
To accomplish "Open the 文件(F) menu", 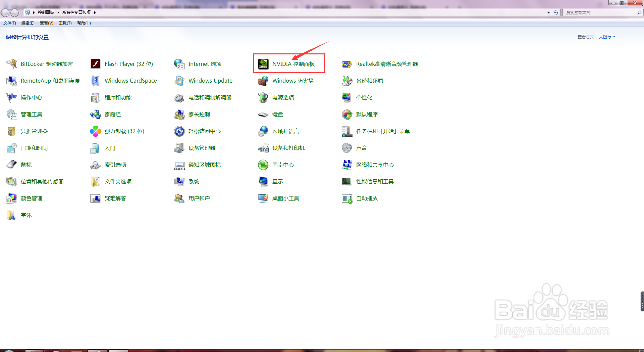I will click(x=10, y=23).
